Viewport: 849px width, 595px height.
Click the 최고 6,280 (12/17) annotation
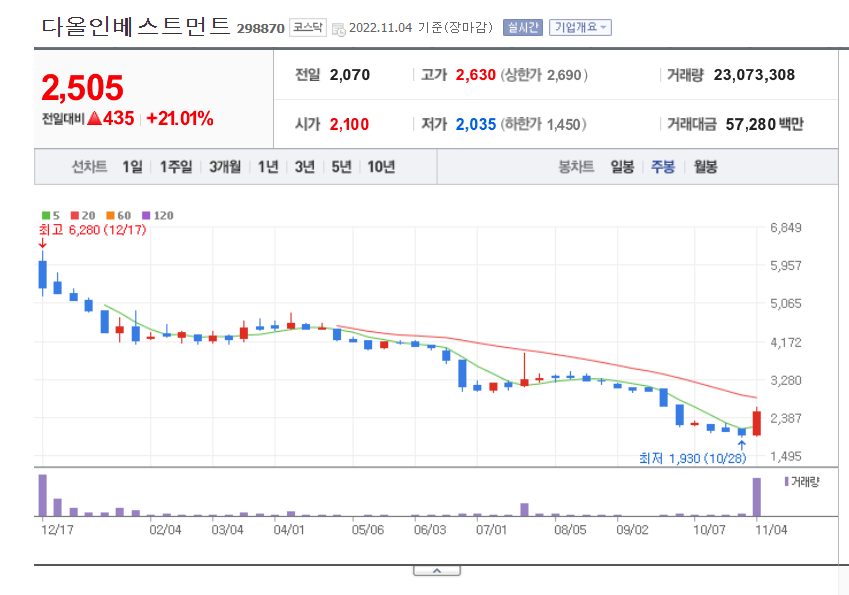93,230
